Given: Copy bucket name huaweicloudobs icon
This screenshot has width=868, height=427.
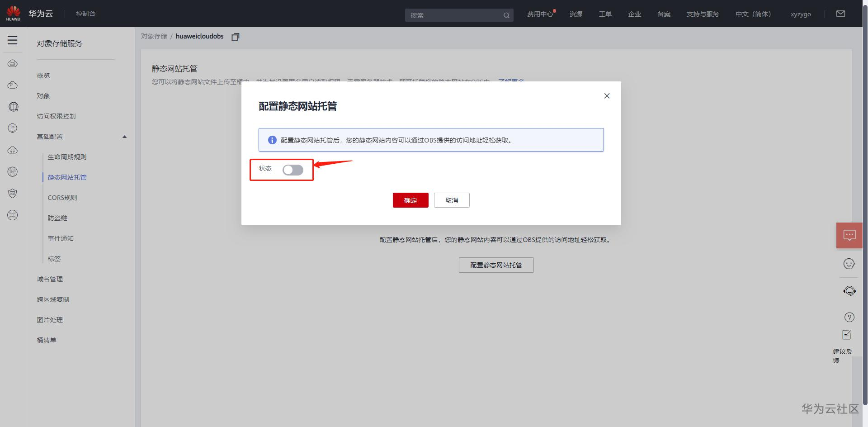Looking at the screenshot, I should [x=235, y=37].
